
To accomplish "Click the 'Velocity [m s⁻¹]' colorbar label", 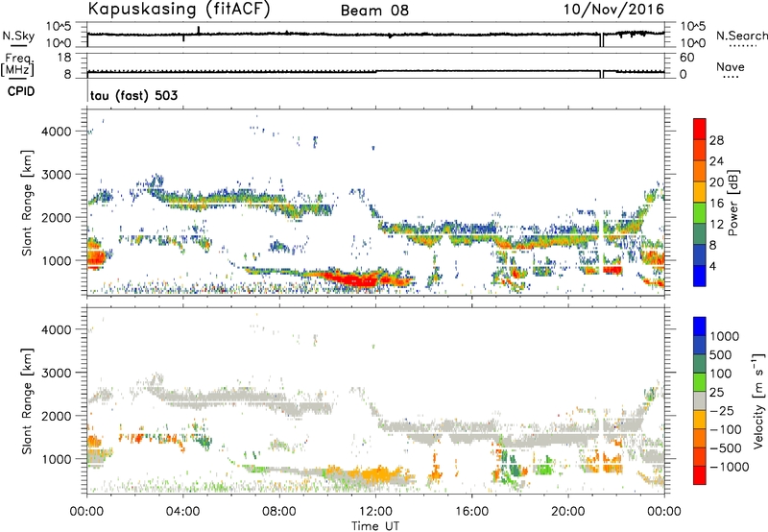I will (x=758, y=400).
